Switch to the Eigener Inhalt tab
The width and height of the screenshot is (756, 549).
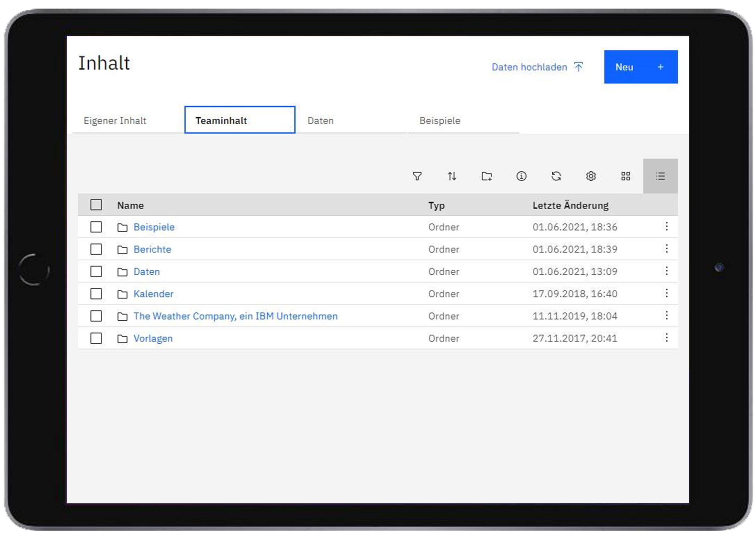click(115, 120)
